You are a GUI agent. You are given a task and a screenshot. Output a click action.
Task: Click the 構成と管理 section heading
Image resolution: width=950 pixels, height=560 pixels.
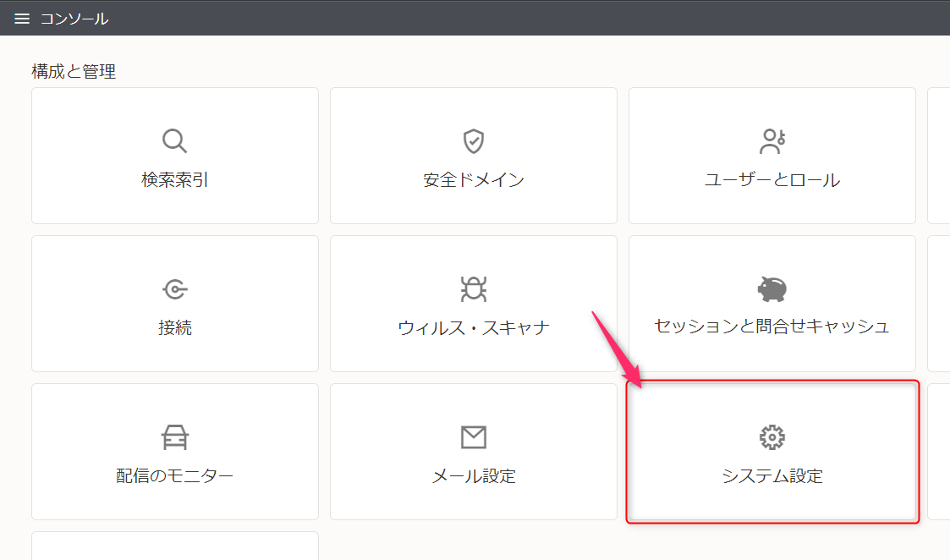coord(74,72)
